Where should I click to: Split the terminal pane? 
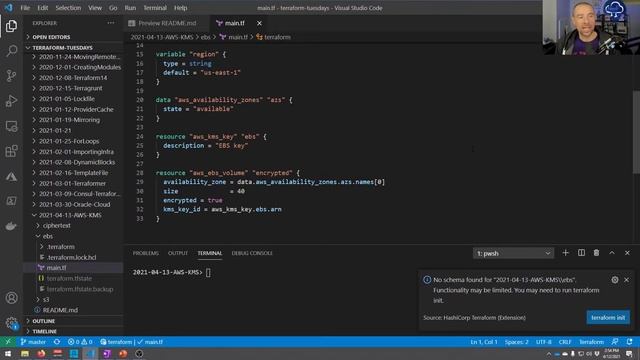tap(581, 253)
